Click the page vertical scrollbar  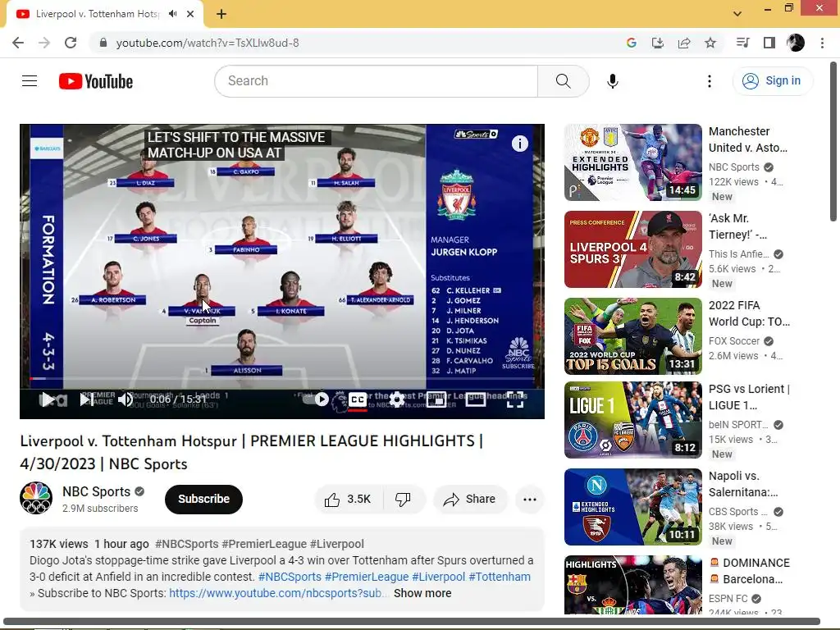(833, 140)
